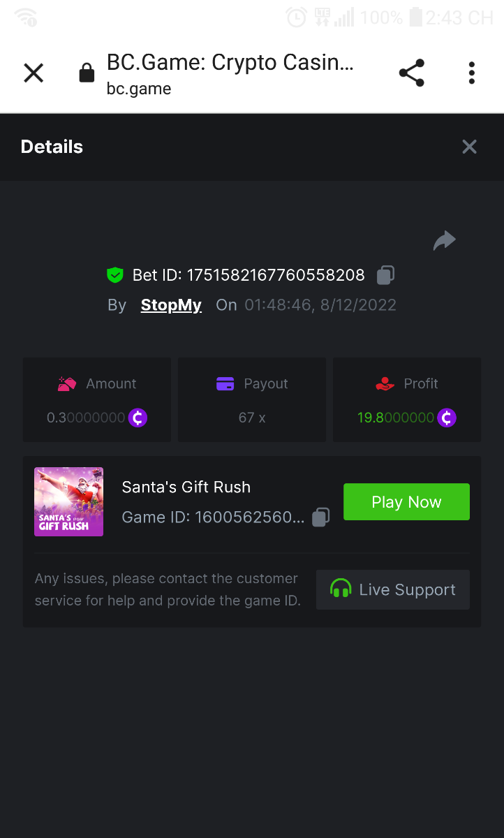Open Live Support chat
Image resolution: width=504 pixels, height=838 pixels.
click(x=392, y=589)
